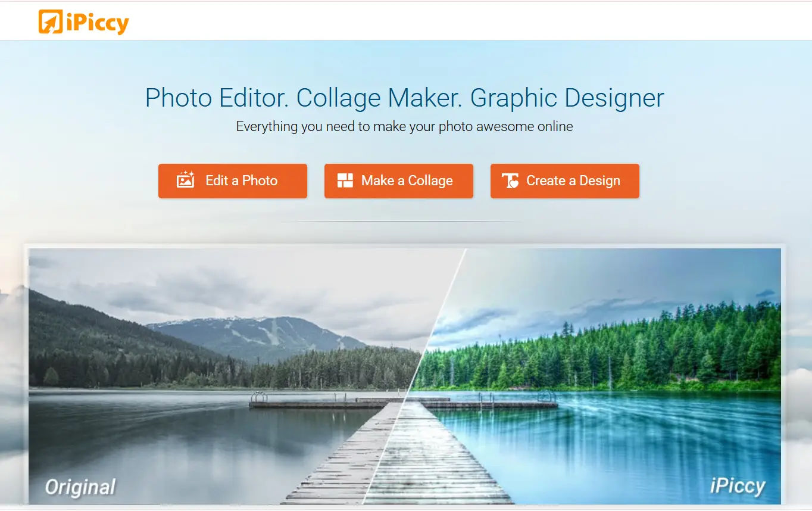Launch the Create a Design button
This screenshot has height=511, width=812.
(x=565, y=181)
